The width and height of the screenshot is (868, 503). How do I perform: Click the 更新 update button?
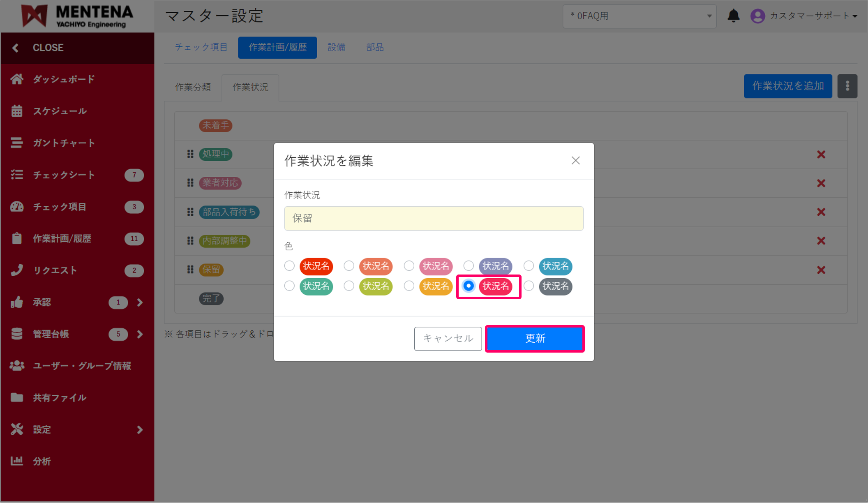(534, 338)
